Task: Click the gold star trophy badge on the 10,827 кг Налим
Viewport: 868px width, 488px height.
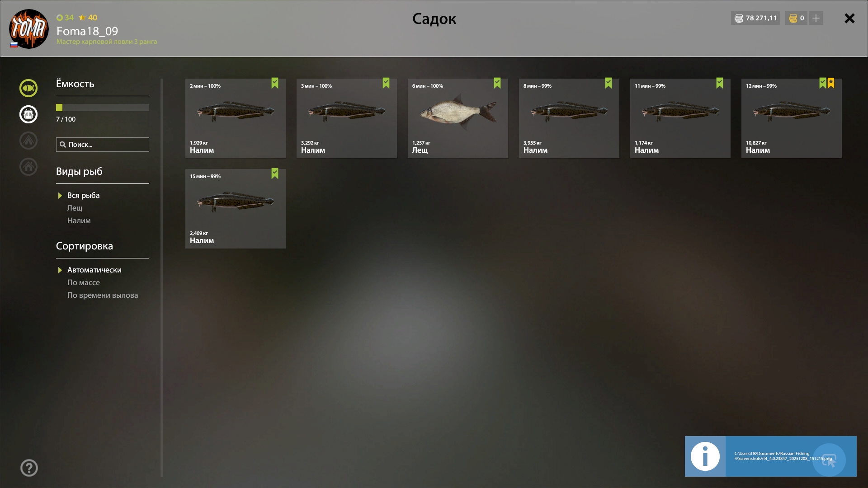Action: [x=831, y=83]
